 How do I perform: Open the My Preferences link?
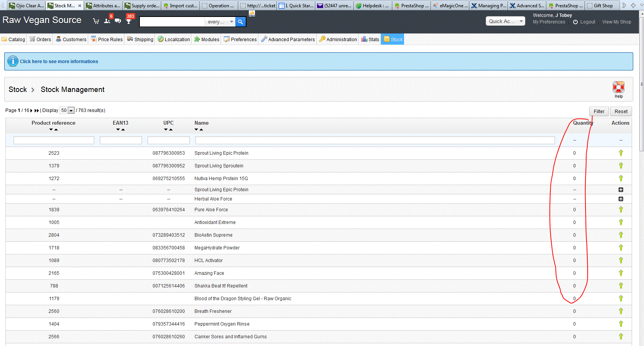tap(549, 22)
